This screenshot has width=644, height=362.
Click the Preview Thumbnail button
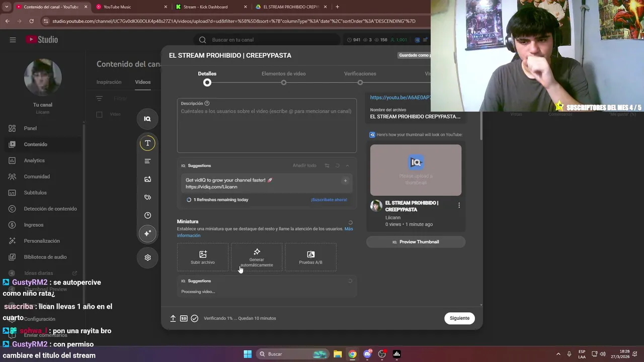tap(416, 242)
